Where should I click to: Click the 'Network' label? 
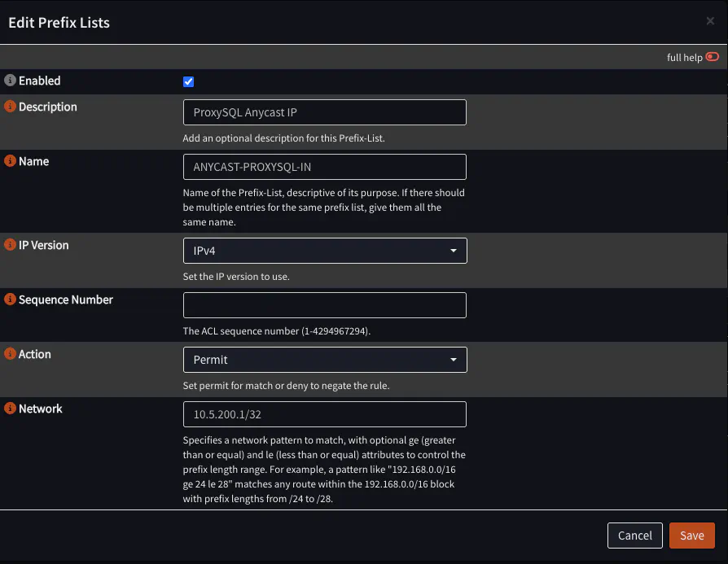click(41, 409)
